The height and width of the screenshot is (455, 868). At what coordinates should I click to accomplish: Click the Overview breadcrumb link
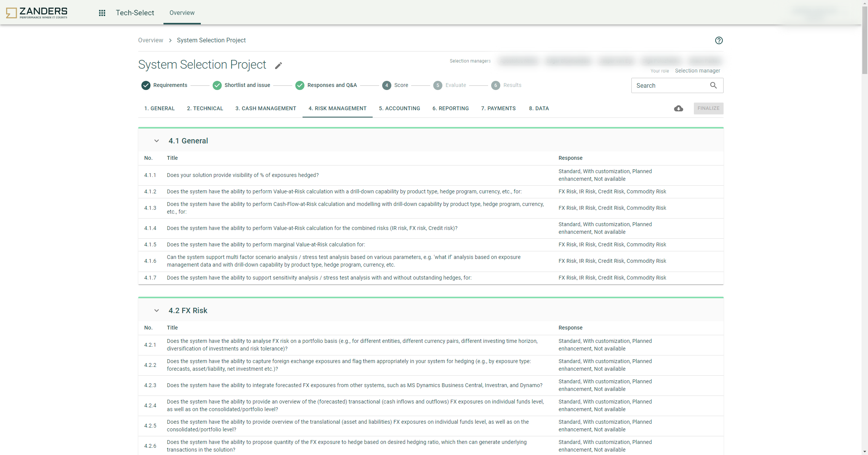(x=151, y=40)
